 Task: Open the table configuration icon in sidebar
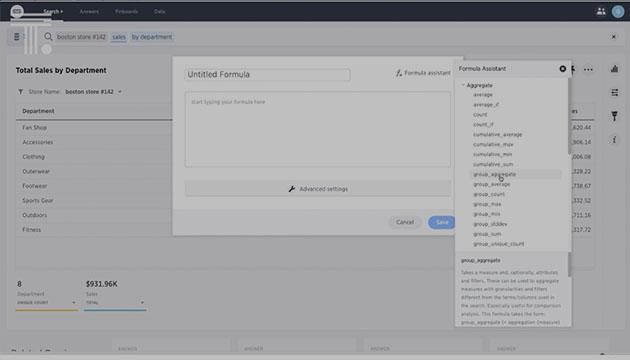[614, 92]
